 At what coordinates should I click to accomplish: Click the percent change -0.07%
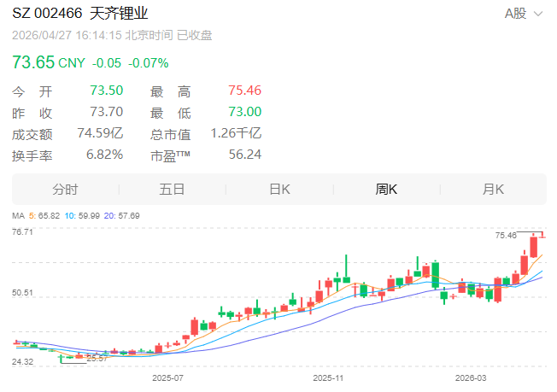coord(148,63)
